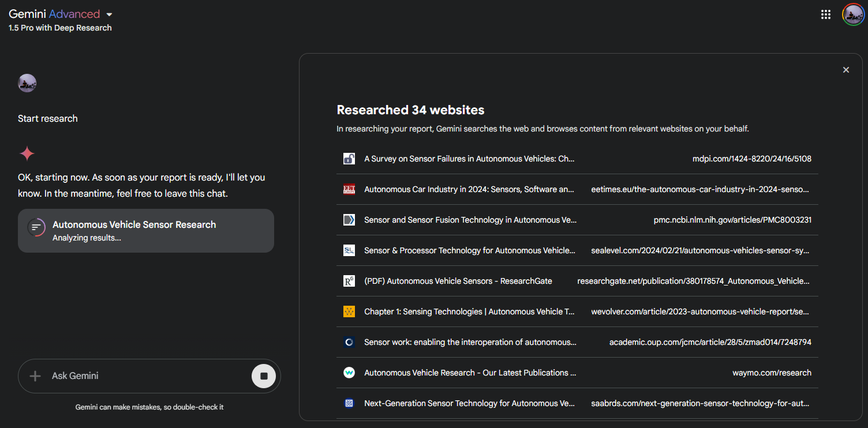Click the EE Times favicon icon
Image resolution: width=868 pixels, height=428 pixels.
click(x=349, y=189)
